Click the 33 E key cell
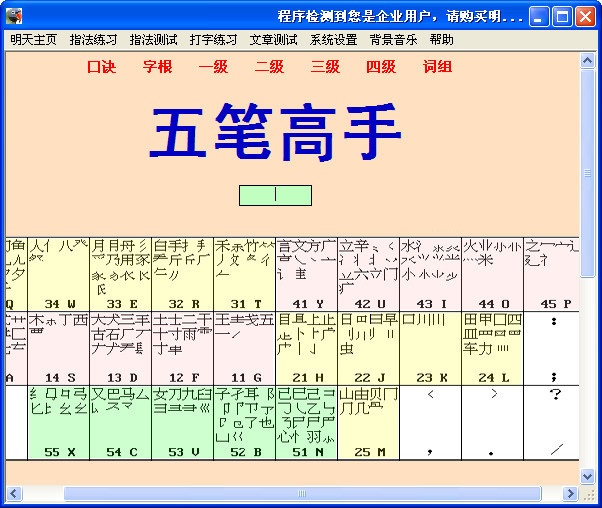 click(121, 274)
